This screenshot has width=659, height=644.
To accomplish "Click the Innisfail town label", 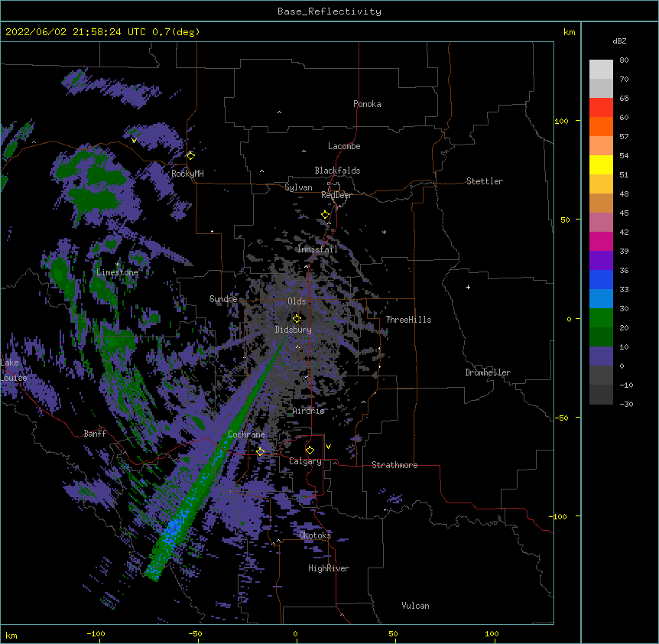I will (x=317, y=249).
